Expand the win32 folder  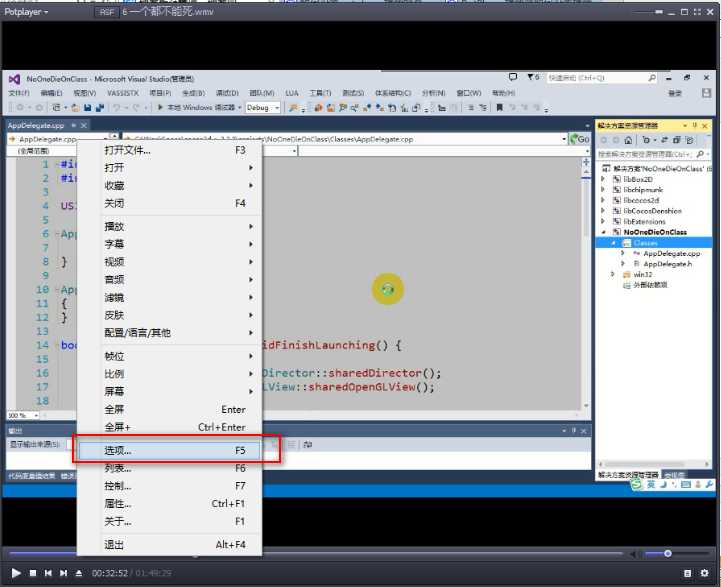click(x=613, y=274)
